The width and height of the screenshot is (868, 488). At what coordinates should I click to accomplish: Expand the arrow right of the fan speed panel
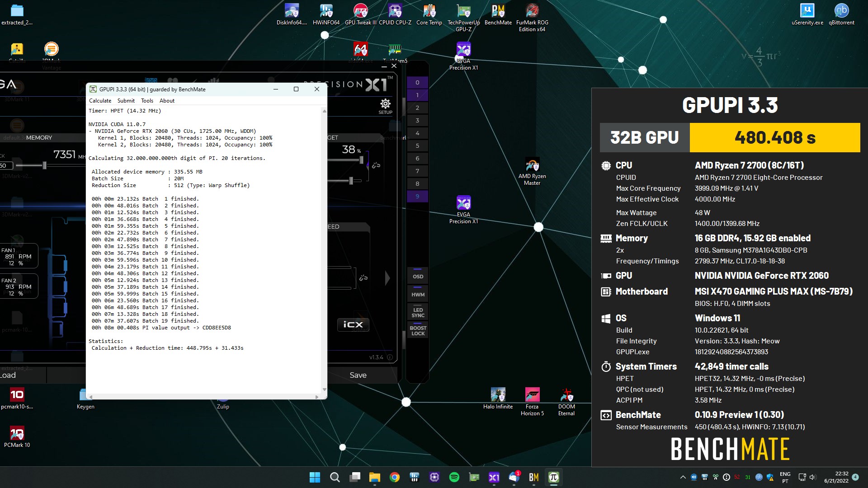coord(387,278)
